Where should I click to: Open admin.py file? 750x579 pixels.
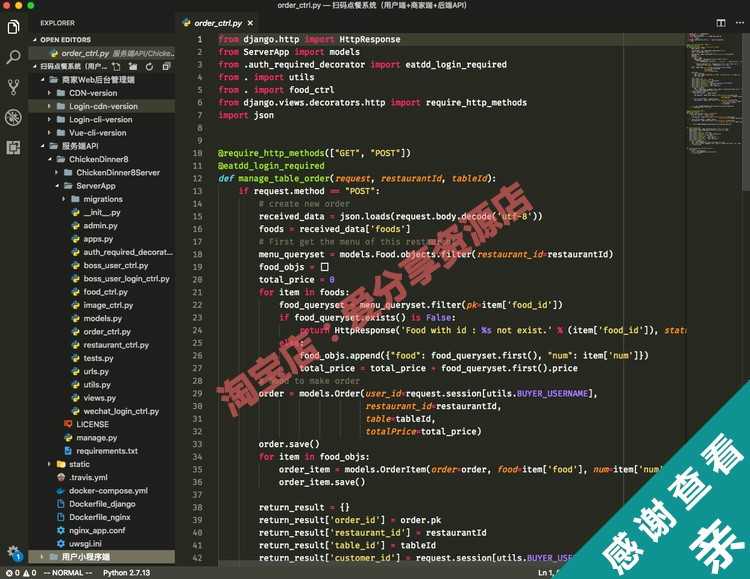point(102,225)
